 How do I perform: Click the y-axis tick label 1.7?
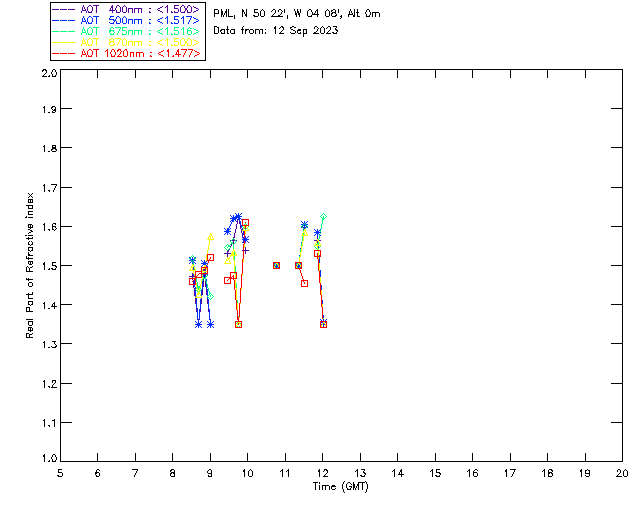click(x=49, y=188)
